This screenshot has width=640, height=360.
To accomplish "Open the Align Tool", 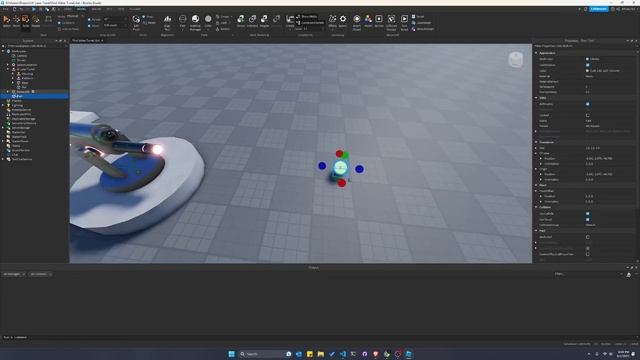I will pos(167,22).
